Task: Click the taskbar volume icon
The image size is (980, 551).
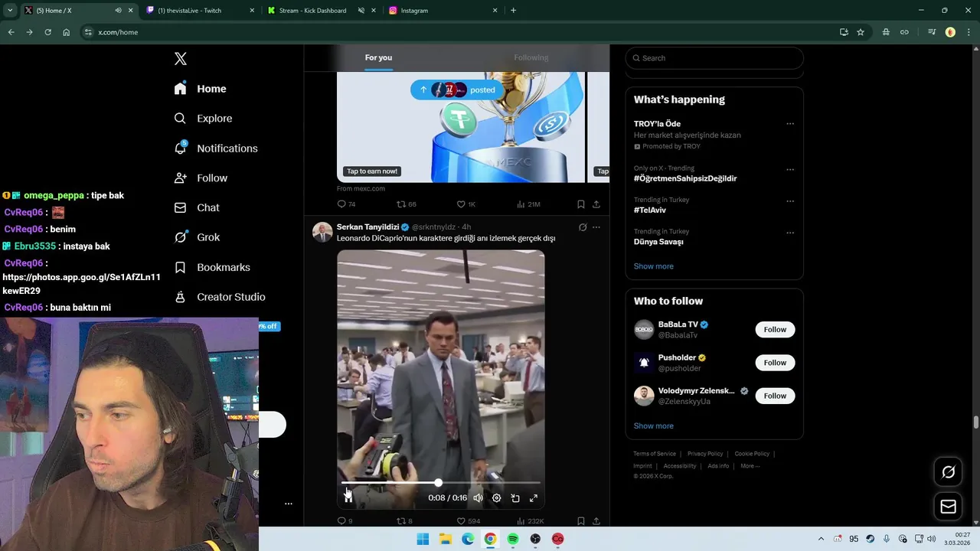Action: [x=932, y=539]
